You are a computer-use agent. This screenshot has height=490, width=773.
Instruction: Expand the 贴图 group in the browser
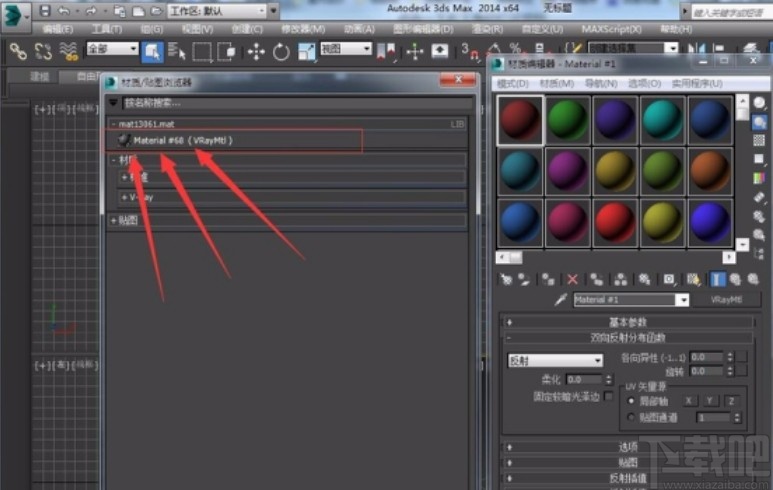(x=114, y=220)
